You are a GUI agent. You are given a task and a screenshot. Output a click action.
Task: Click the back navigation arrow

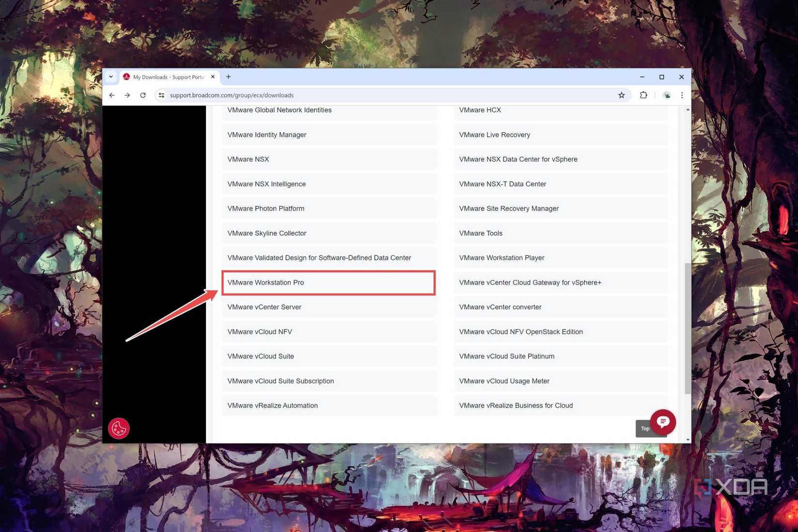coord(112,95)
